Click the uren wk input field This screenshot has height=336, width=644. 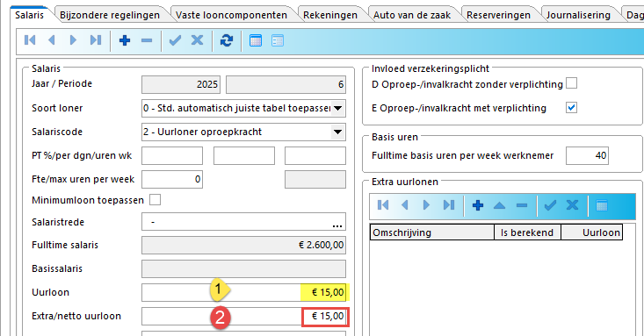click(315, 156)
